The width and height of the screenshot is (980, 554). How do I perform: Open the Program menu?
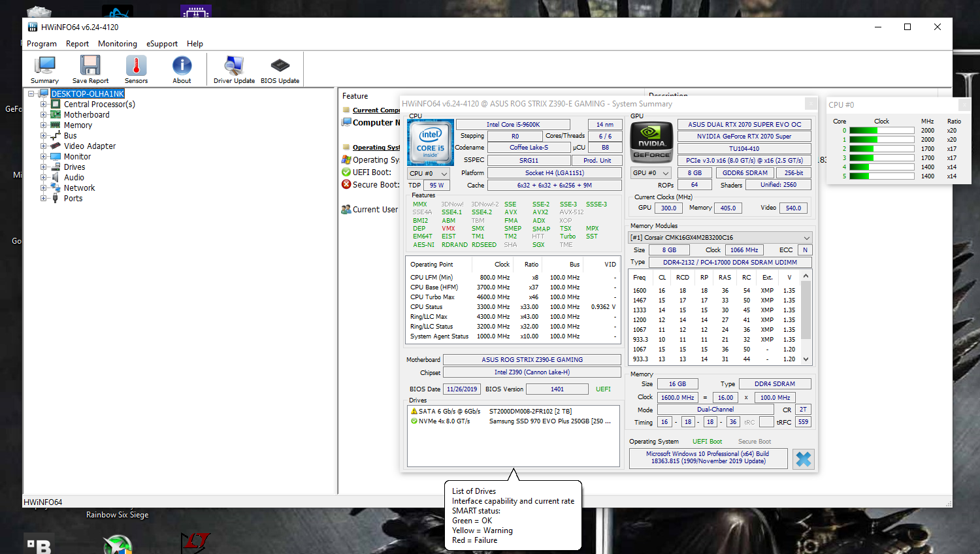coord(42,44)
